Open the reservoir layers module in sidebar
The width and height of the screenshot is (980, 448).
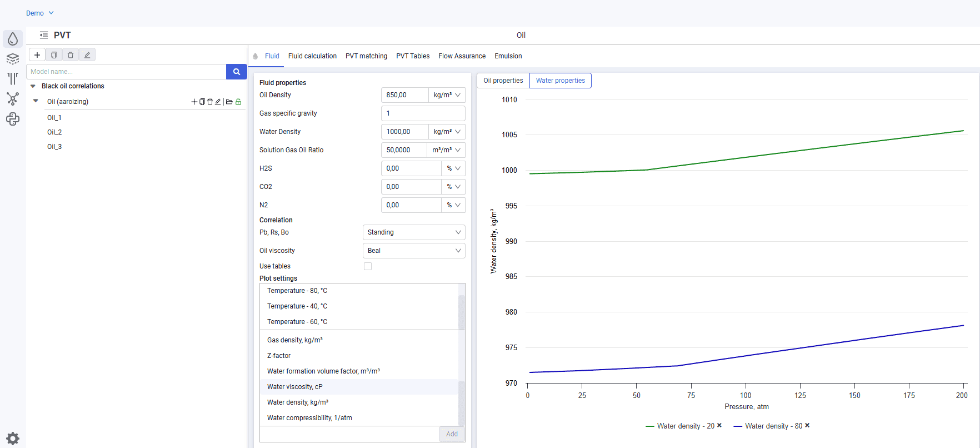tap(13, 59)
